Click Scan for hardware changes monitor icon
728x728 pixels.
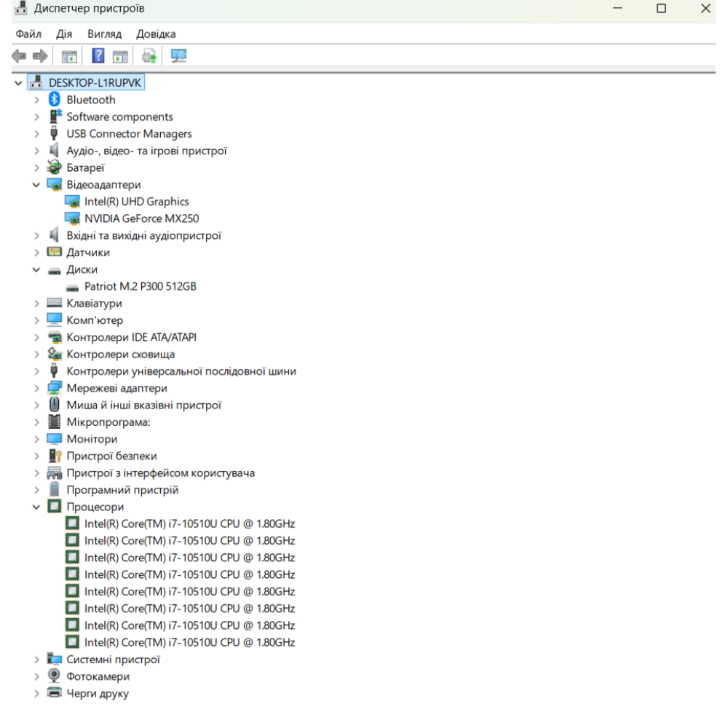(x=178, y=56)
